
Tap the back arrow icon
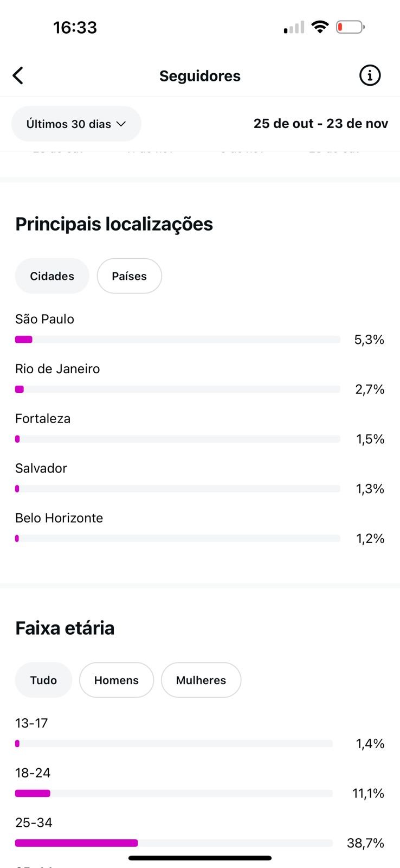(x=18, y=75)
